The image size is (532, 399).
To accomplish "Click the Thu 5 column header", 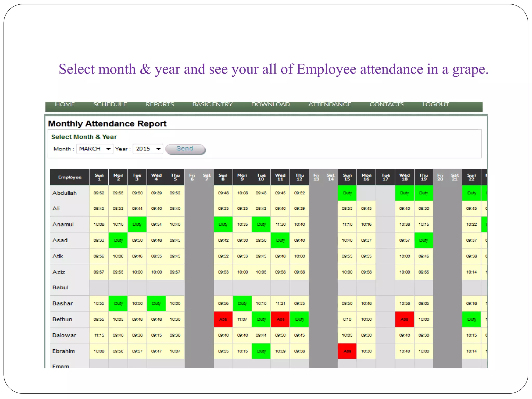I will point(175,177).
